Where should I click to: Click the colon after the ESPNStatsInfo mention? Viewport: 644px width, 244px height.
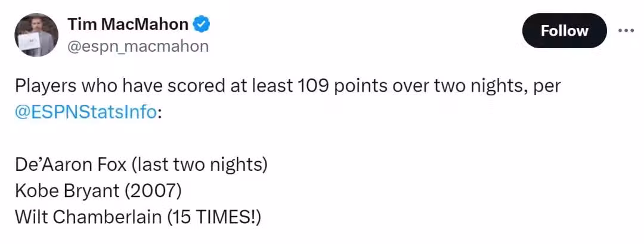pyautogui.click(x=159, y=112)
